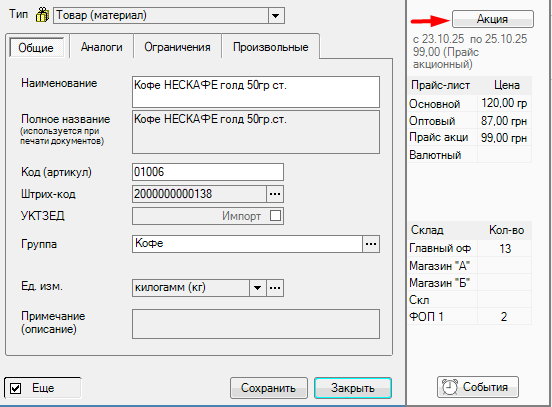Select the Основной price list row
The height and width of the screenshot is (407, 552).
(x=470, y=104)
